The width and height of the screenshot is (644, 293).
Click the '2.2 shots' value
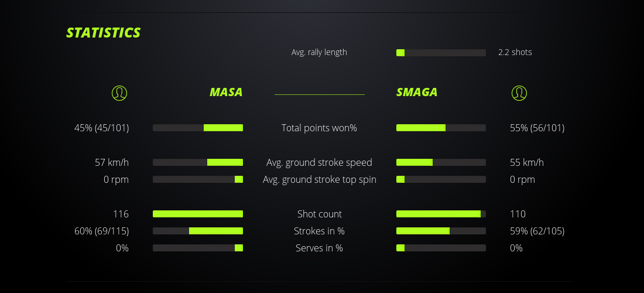coord(515,52)
